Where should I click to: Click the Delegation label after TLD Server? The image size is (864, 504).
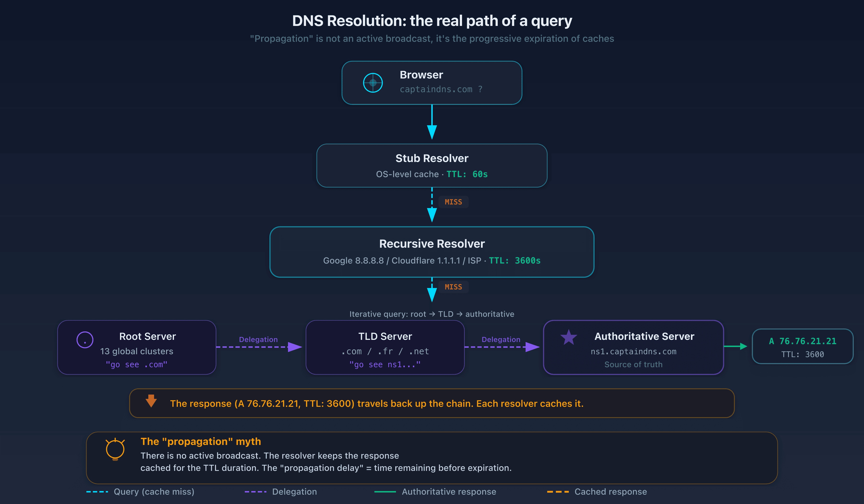pos(501,339)
